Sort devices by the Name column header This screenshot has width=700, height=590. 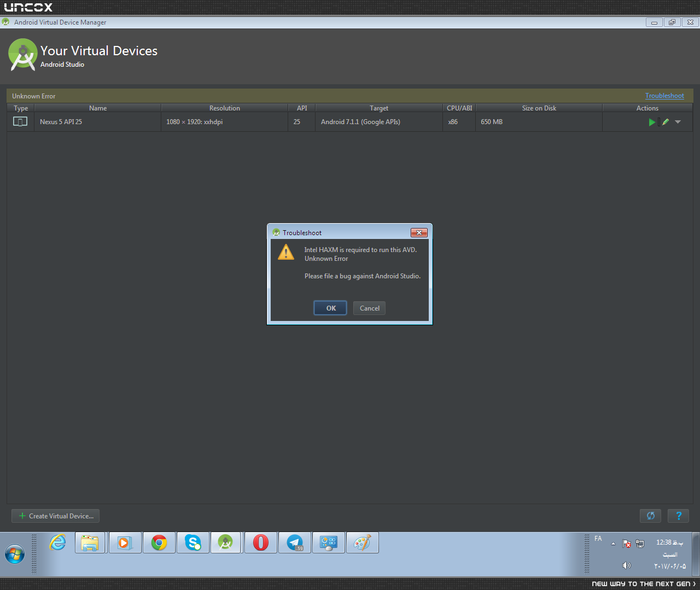click(98, 108)
